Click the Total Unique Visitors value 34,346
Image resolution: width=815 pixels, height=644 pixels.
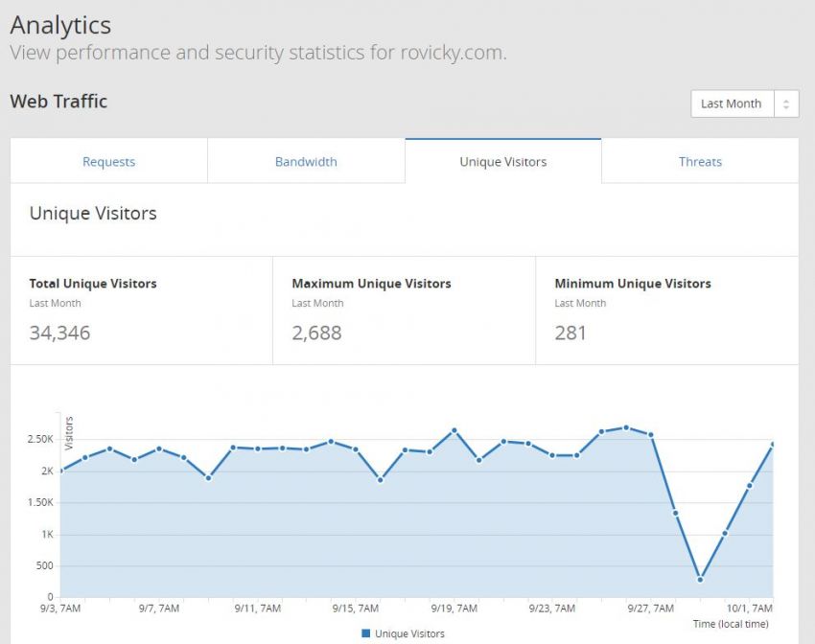point(60,333)
